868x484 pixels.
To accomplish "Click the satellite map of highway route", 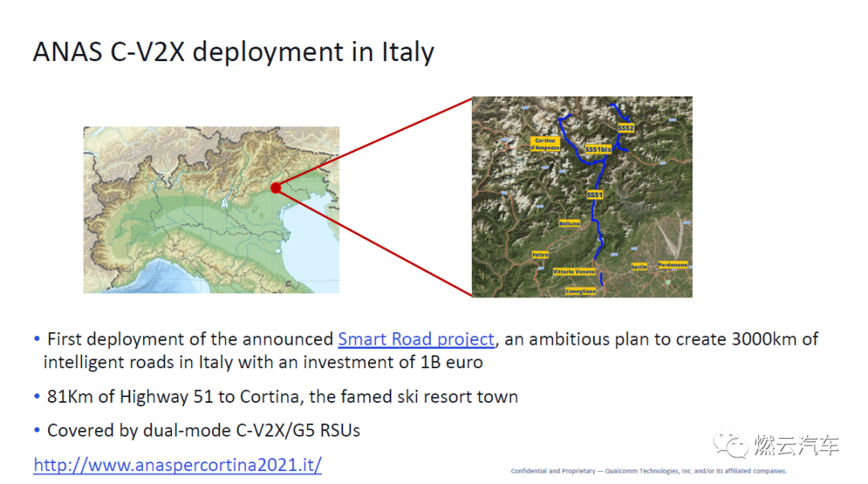I will [582, 197].
